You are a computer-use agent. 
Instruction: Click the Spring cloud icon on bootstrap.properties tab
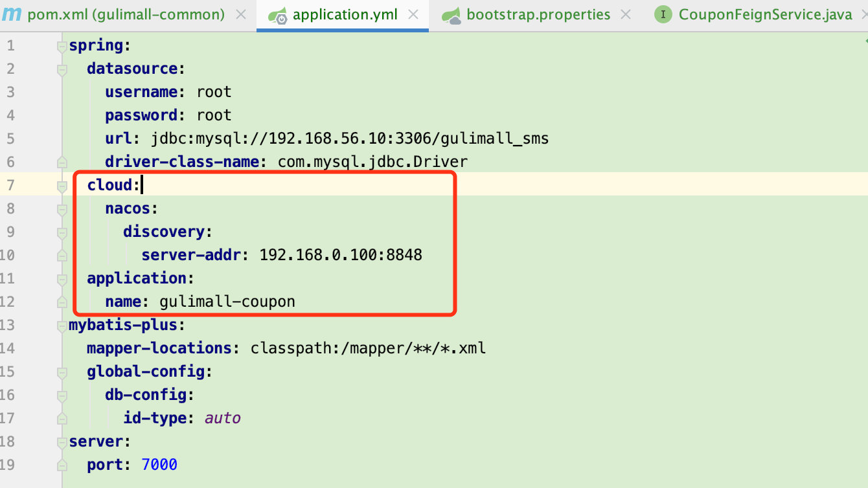(451, 16)
